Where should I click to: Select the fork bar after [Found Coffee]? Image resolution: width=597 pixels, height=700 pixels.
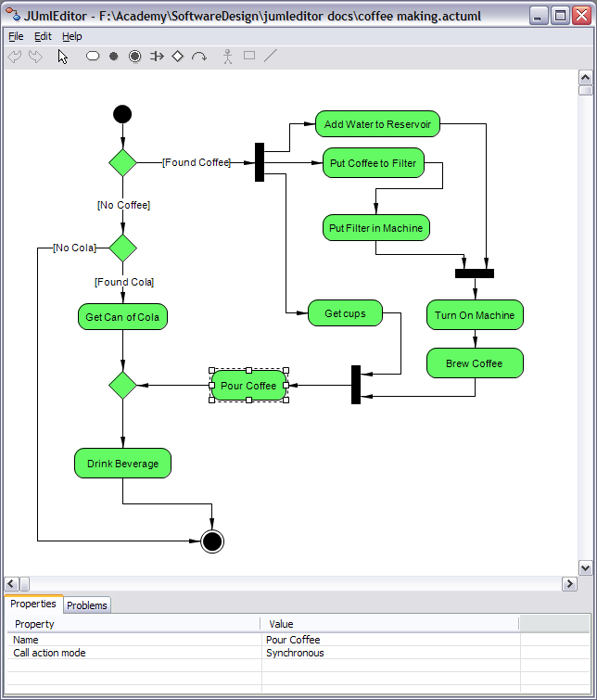coord(260,162)
